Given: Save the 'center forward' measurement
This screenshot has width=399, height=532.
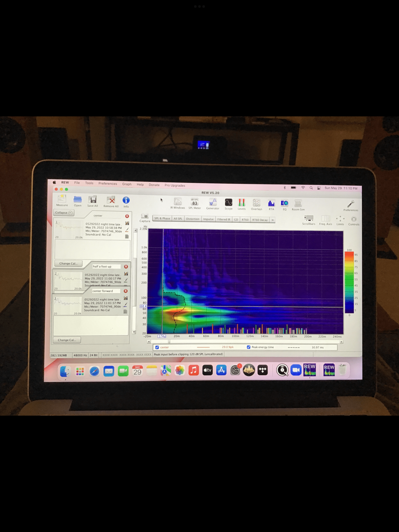Looking at the screenshot, I should click(126, 298).
